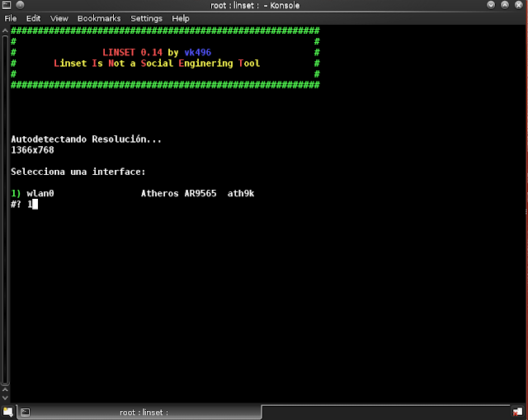Open the View menu

(59, 18)
